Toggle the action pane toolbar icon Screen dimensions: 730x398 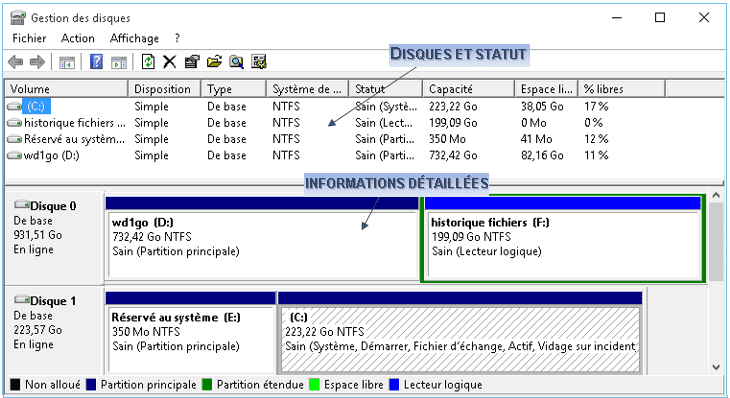(x=119, y=62)
